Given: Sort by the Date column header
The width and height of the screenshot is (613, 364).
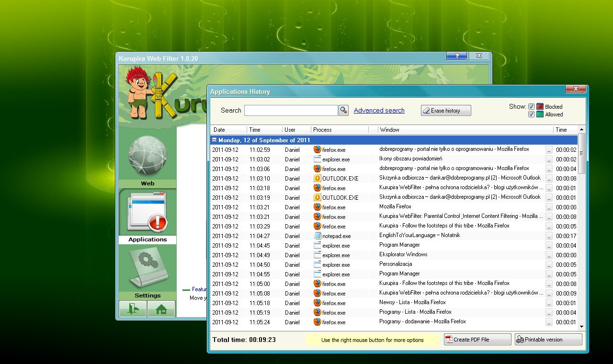Looking at the screenshot, I should pos(228,130).
